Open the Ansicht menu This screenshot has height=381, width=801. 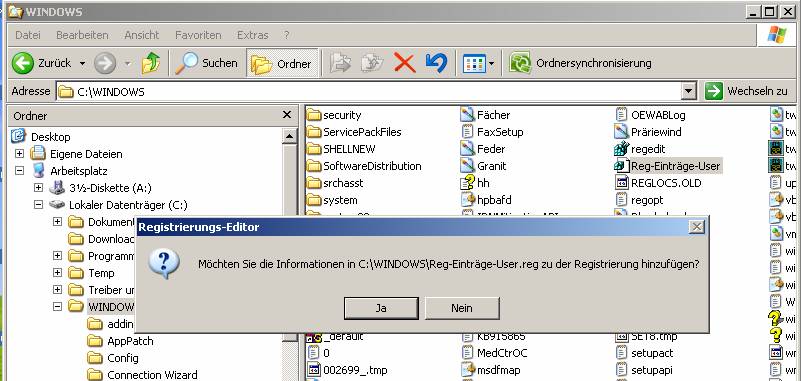point(142,35)
